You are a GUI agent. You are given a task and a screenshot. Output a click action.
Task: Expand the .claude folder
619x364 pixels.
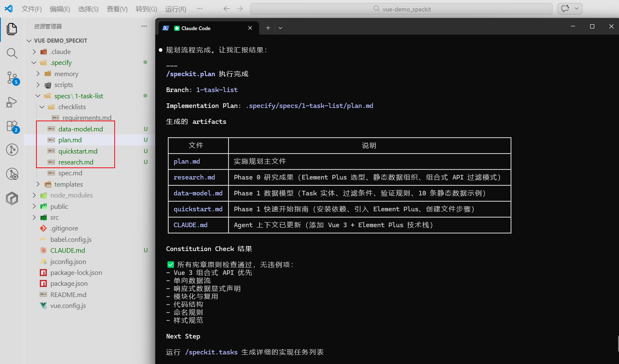tap(34, 52)
